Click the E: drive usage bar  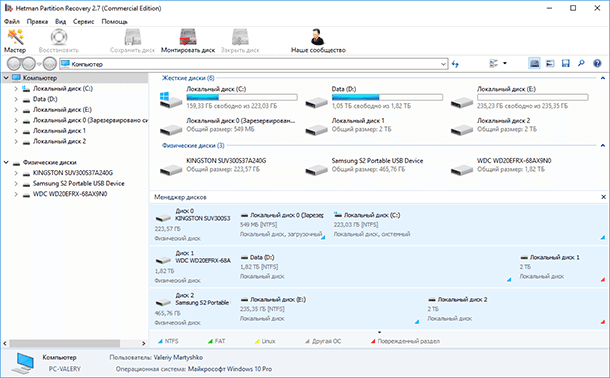click(x=533, y=97)
